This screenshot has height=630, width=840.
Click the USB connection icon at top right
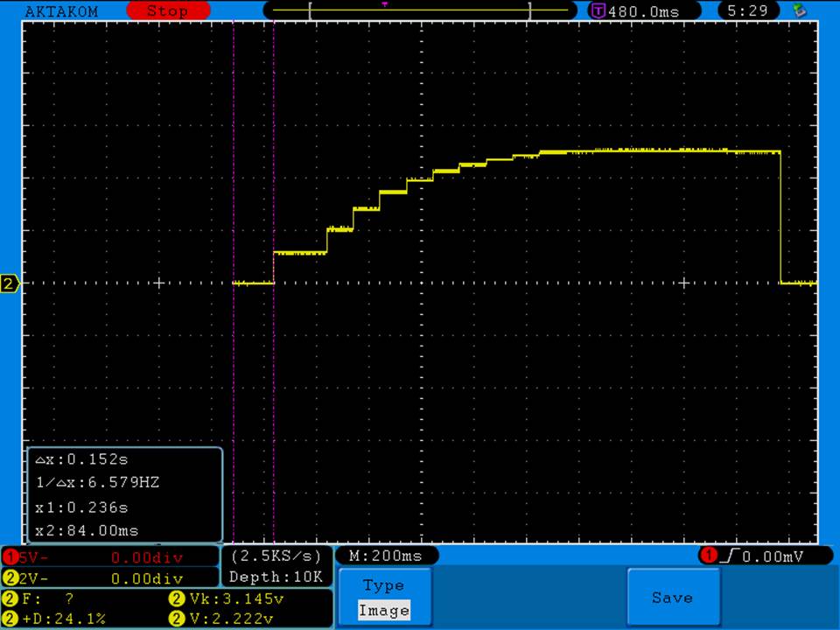[x=798, y=10]
